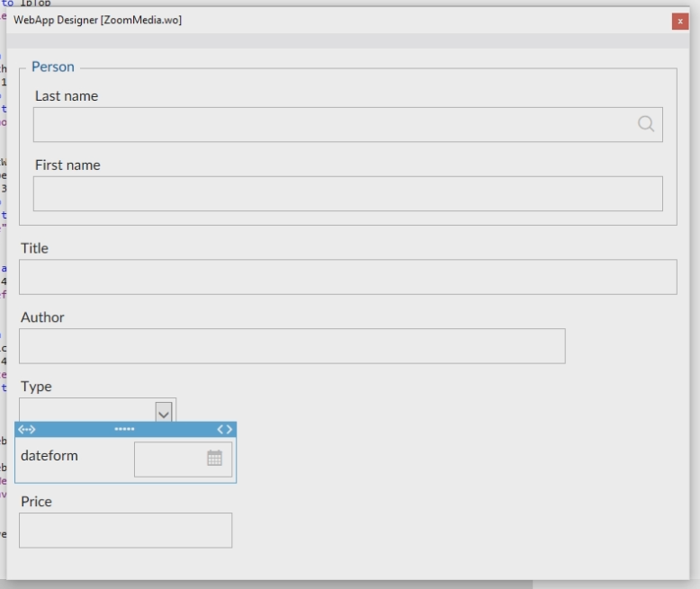Grab the dotted drag handle on dateform header
This screenshot has width=700, height=589.
click(125, 430)
